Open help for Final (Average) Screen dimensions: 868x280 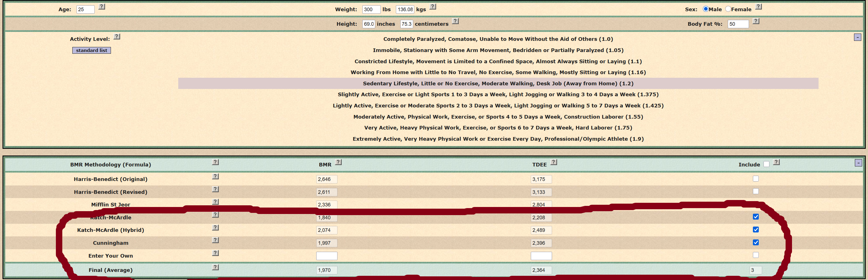(216, 267)
